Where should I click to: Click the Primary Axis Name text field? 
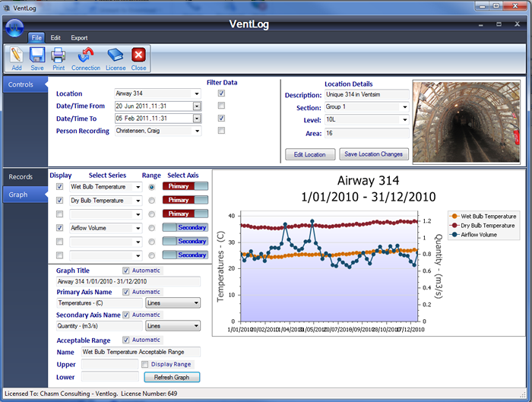[100, 303]
